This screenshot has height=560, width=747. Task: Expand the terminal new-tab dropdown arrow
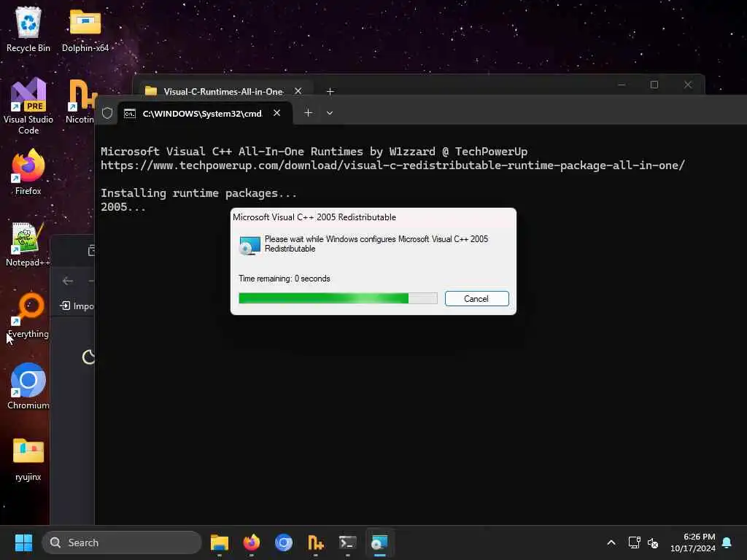[x=330, y=113]
